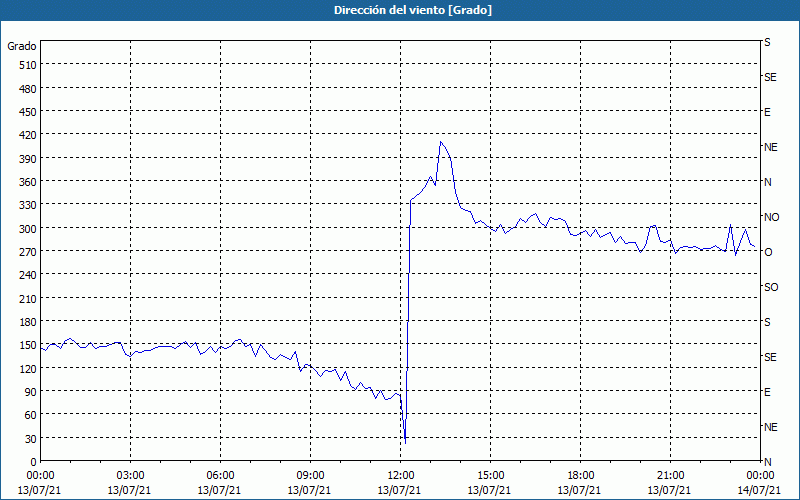
Task: Select the 18:00 time axis label
Action: pos(580,476)
